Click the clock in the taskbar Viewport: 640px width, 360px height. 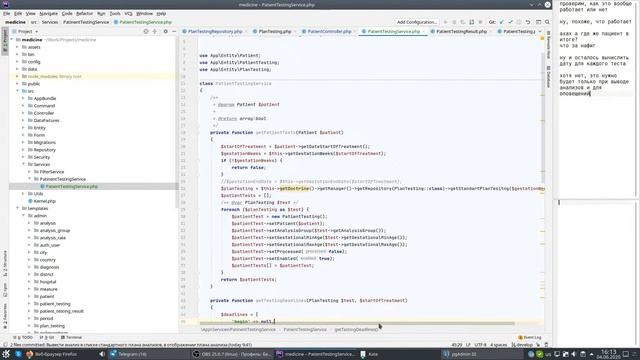pyautogui.click(x=609, y=354)
